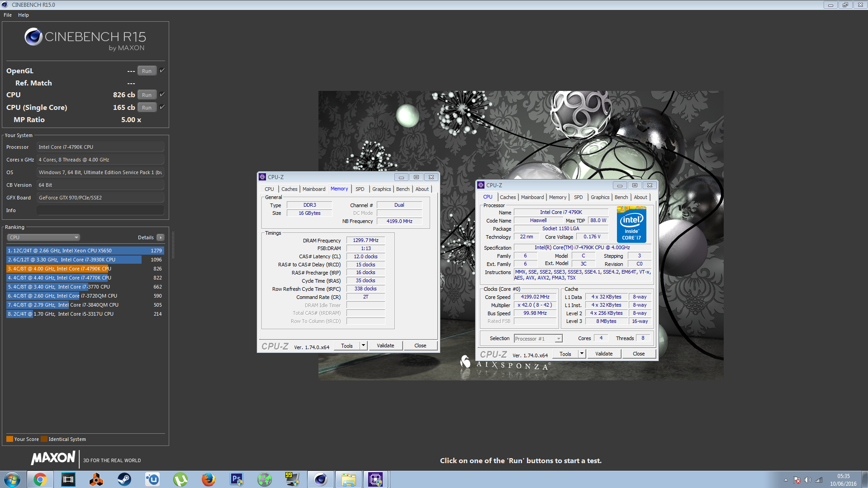Open the orange Reason icon in the taskbar
Viewport: 868px width, 488px height.
point(96,479)
